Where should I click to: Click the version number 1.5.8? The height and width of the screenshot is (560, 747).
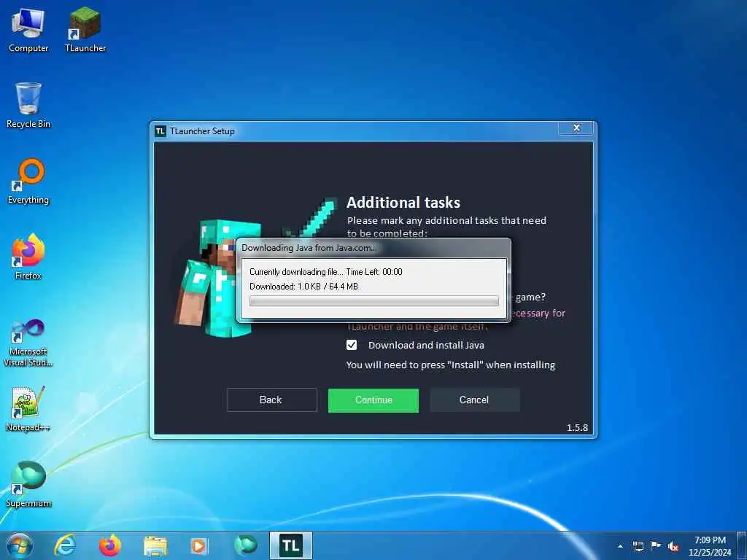tap(577, 427)
